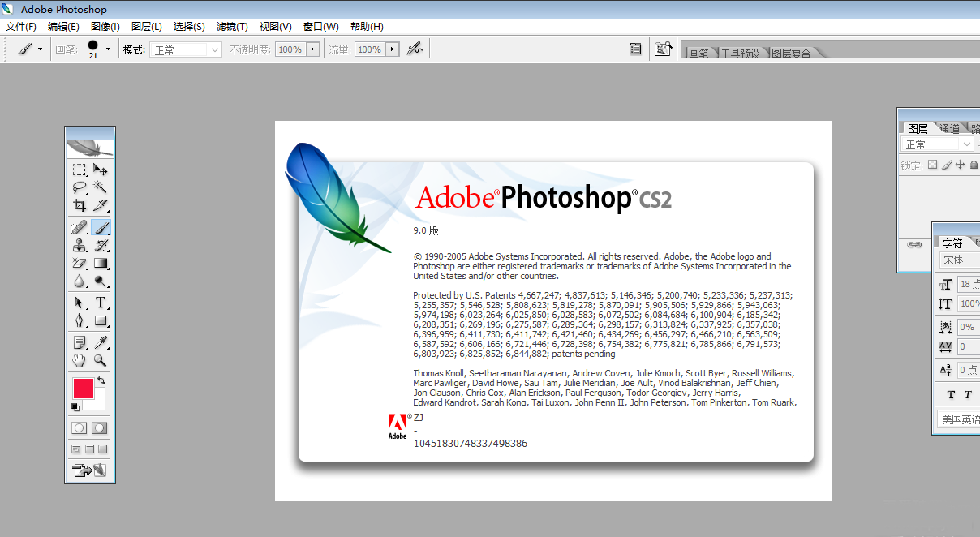
Task: Open the blending mode dropdown in options bar
Action: [186, 49]
